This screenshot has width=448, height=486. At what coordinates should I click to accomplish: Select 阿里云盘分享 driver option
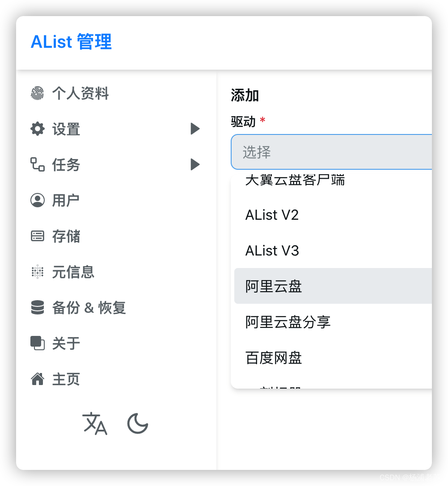[x=333, y=322]
